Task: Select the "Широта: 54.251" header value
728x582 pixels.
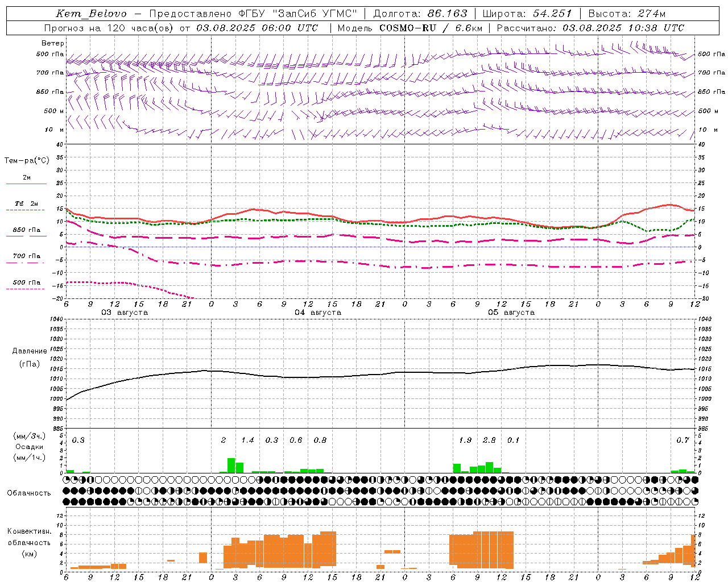Action: [527, 14]
